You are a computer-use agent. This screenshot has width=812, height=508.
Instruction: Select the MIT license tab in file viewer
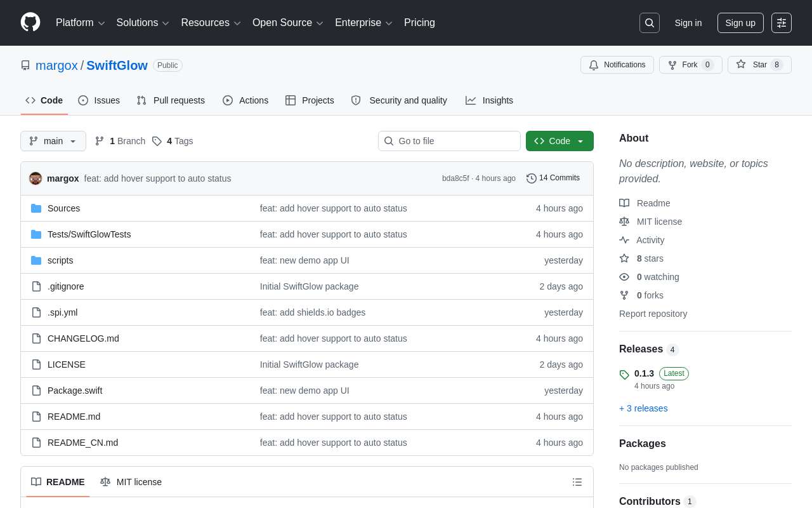[x=131, y=482]
